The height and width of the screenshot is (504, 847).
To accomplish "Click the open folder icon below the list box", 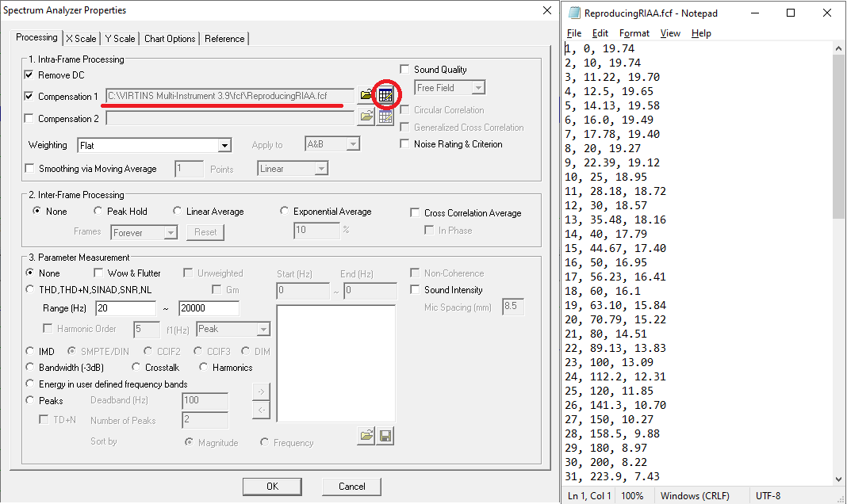I will click(366, 436).
